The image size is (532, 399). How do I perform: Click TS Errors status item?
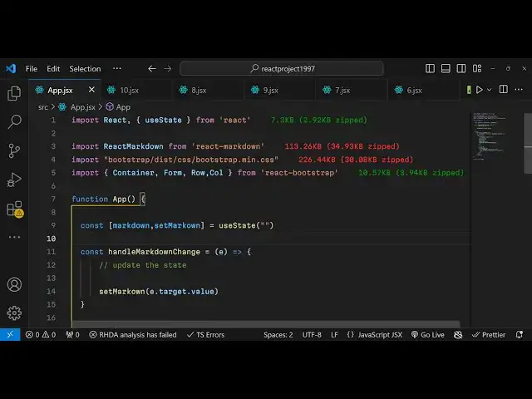click(205, 335)
